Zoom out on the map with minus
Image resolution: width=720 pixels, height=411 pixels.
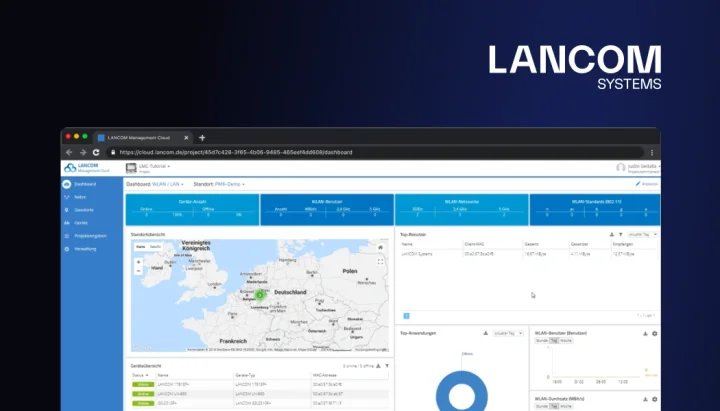click(139, 271)
